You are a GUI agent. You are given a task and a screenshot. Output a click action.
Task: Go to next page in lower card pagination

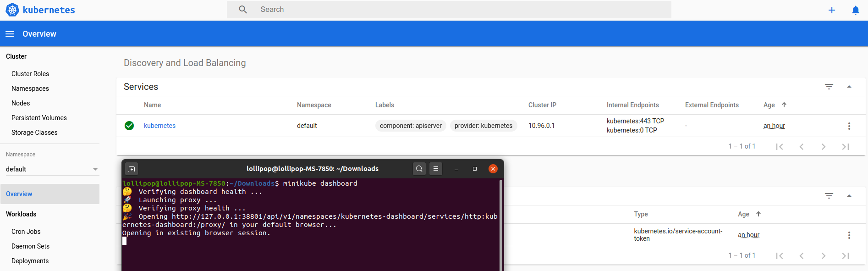pos(824,255)
